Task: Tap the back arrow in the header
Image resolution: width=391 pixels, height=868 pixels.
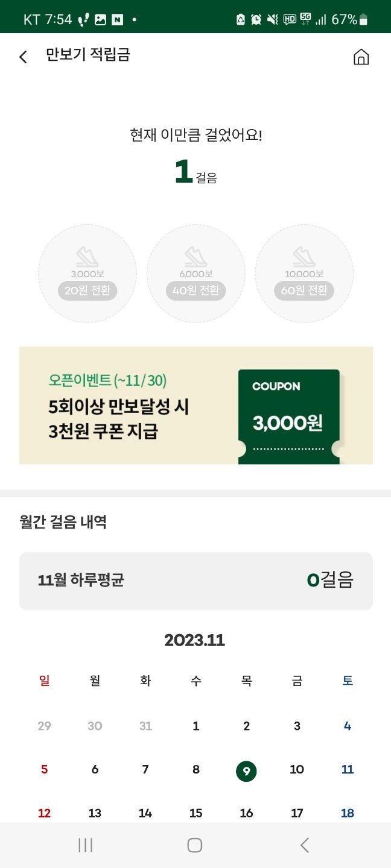Action: coord(23,57)
